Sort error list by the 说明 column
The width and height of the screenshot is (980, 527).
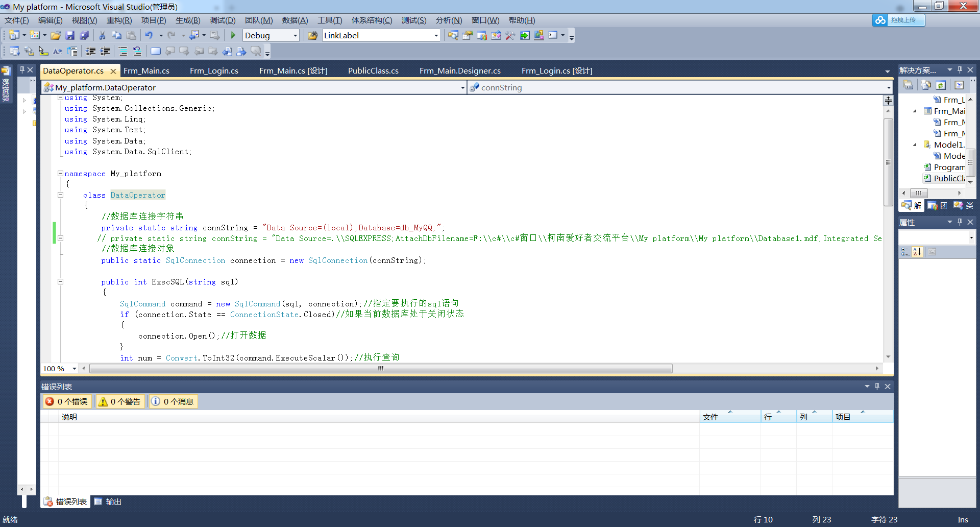point(379,417)
